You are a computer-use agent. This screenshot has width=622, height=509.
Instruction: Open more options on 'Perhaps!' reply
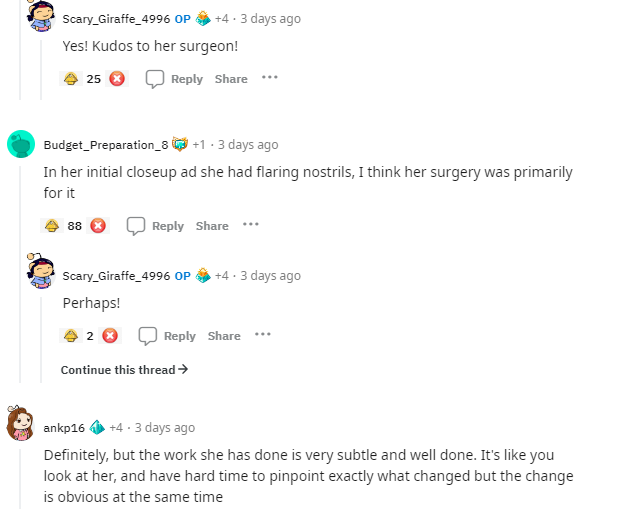click(262, 335)
